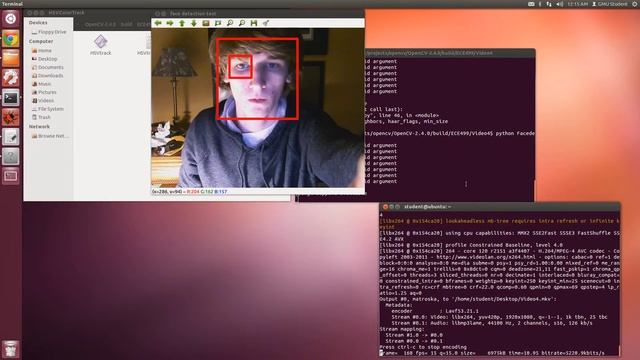The image size is (640, 360).
Task: Open Browse Network in the Files sidebar
Action: coord(50,136)
